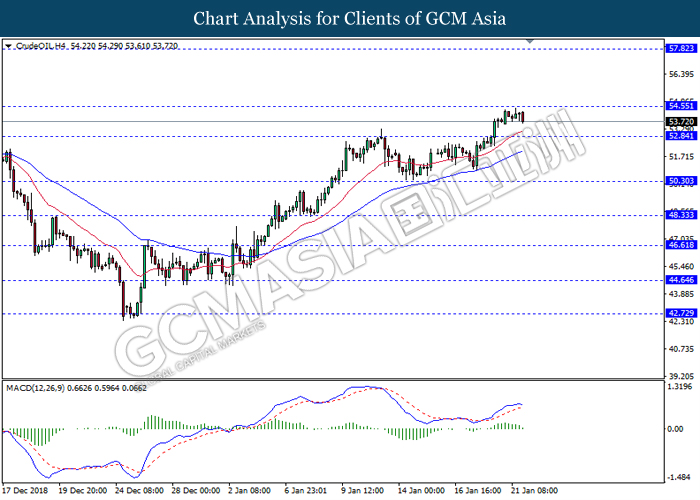This screenshot has height=500, width=700.
Task: Click the chart menu triangle beside CrudeOIL,H4
Action: tap(8, 46)
